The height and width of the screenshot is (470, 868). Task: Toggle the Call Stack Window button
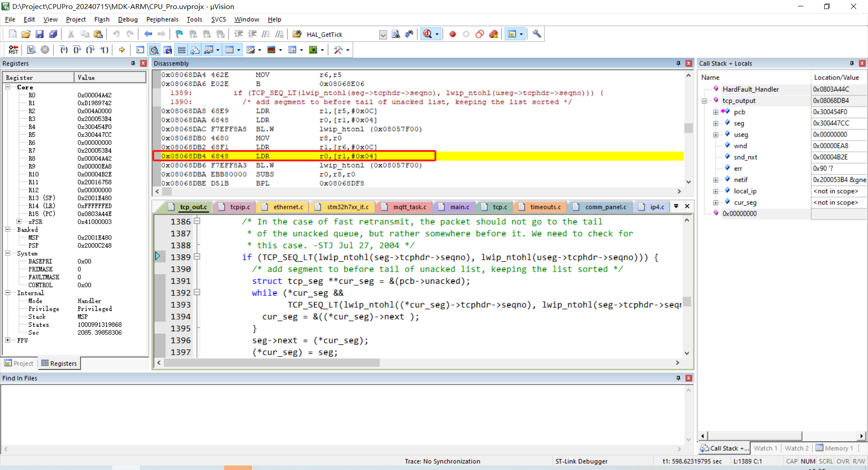click(195, 50)
